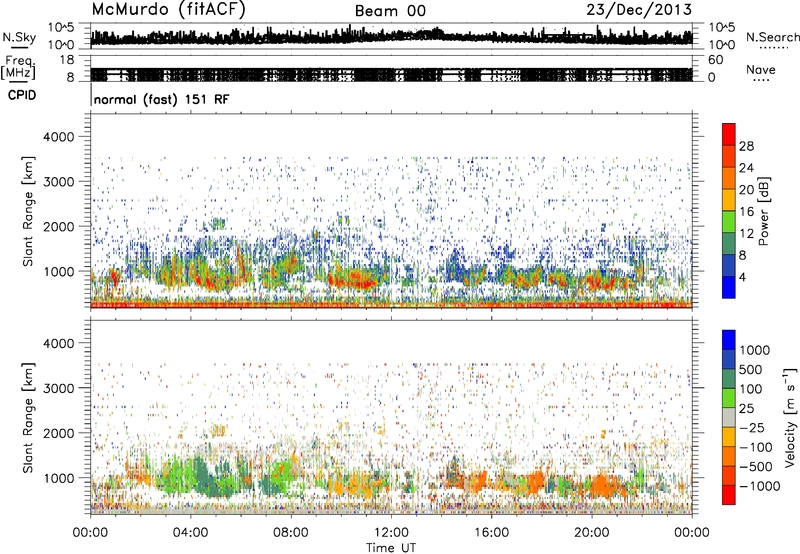This screenshot has height=554, width=800.
Task: Select the 12 label on the Power colorbar
Action: pyautogui.click(x=746, y=234)
